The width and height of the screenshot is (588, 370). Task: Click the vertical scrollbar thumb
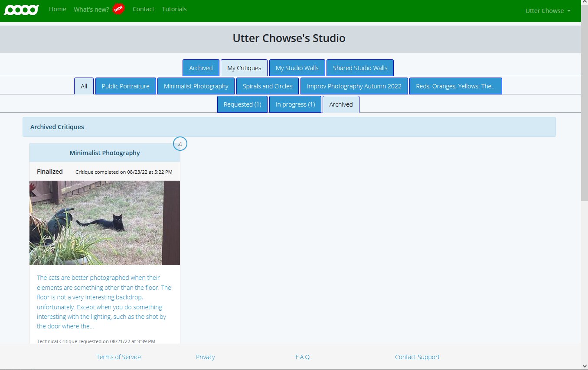[x=585, y=104]
